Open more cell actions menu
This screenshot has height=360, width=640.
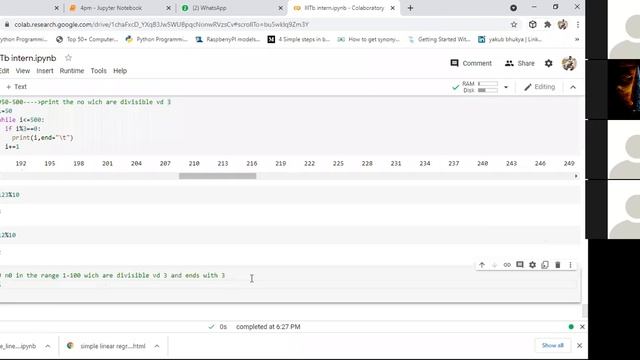point(570,265)
